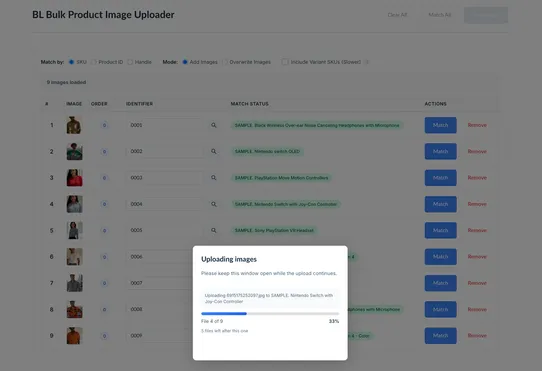The image size is (542, 371).
Task: Open the image thumbnail in row 3
Action: point(74,178)
